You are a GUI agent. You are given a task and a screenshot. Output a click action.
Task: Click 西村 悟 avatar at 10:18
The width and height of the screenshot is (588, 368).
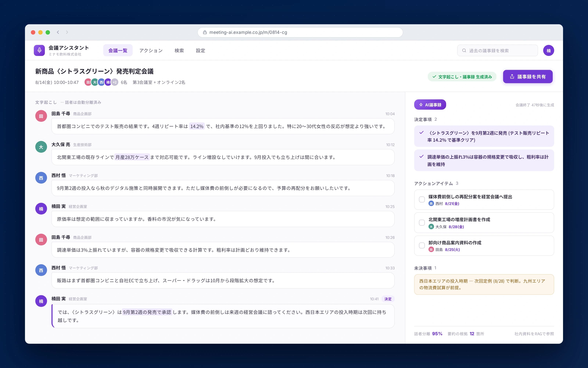(x=41, y=178)
